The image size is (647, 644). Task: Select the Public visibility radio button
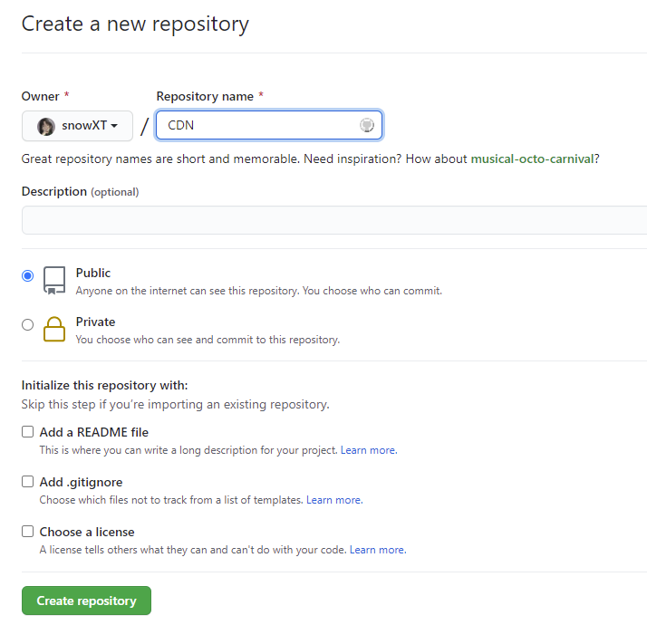pyautogui.click(x=27, y=276)
